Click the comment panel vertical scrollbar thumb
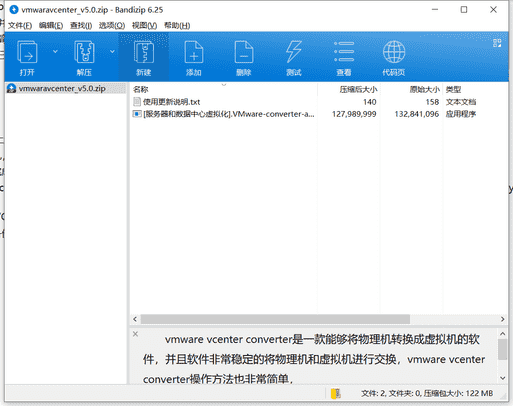 [502, 350]
